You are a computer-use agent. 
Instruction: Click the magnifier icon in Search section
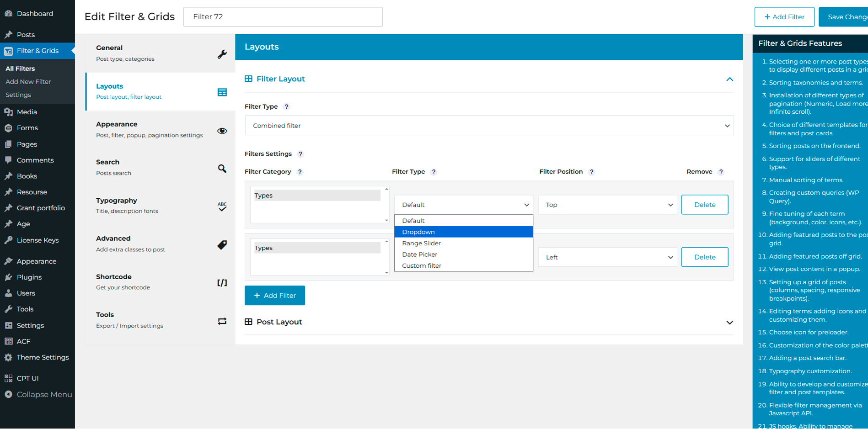(x=222, y=169)
